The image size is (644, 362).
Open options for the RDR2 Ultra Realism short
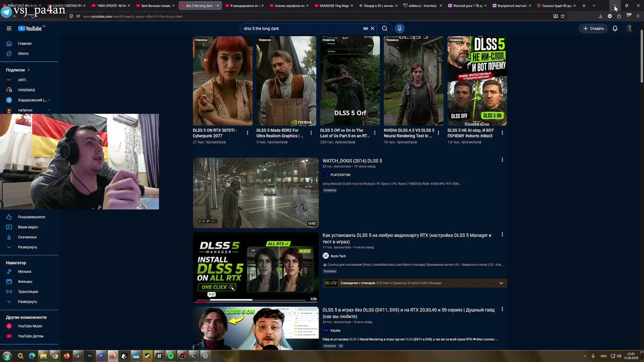tap(311, 133)
